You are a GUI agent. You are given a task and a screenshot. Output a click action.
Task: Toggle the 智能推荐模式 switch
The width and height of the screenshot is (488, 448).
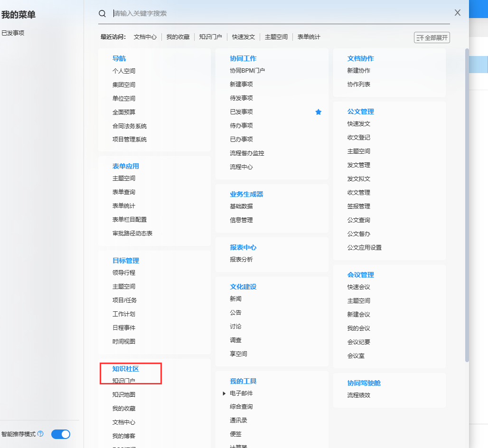[61, 434]
